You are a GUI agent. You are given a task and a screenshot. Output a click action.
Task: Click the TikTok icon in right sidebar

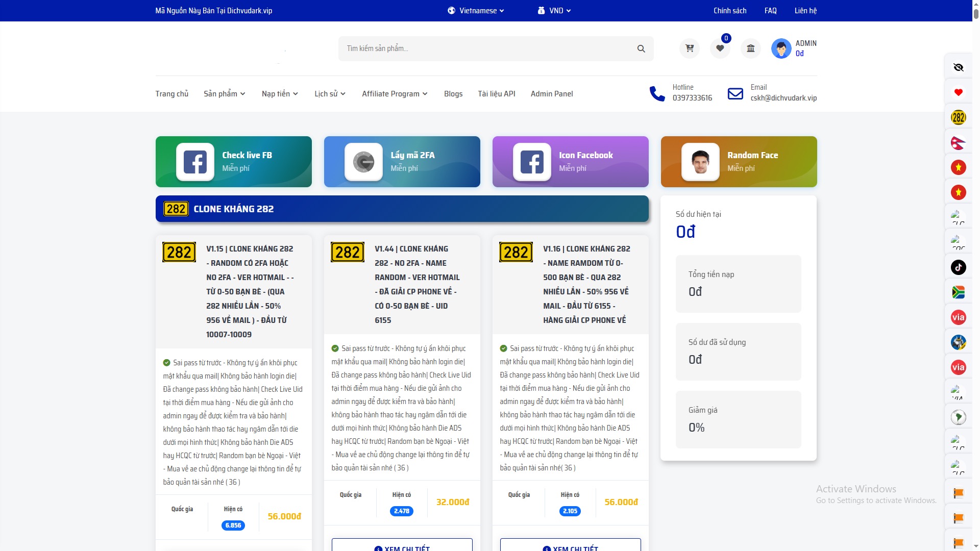[958, 267]
